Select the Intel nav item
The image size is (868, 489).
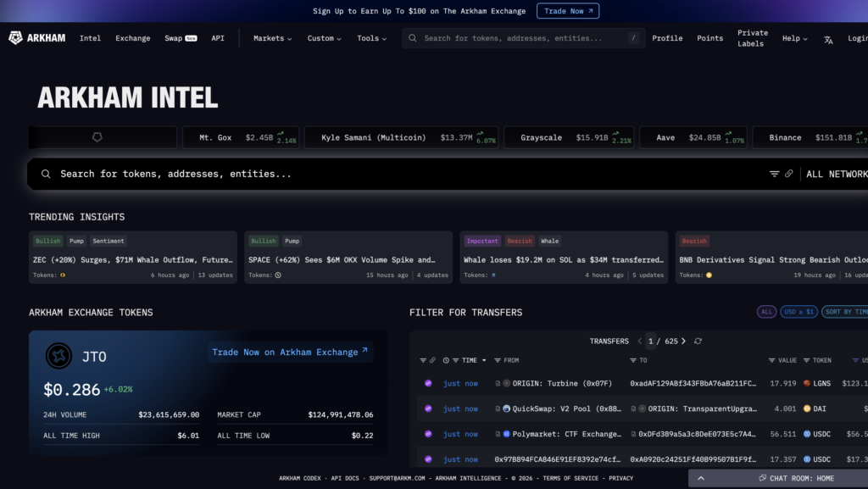90,38
